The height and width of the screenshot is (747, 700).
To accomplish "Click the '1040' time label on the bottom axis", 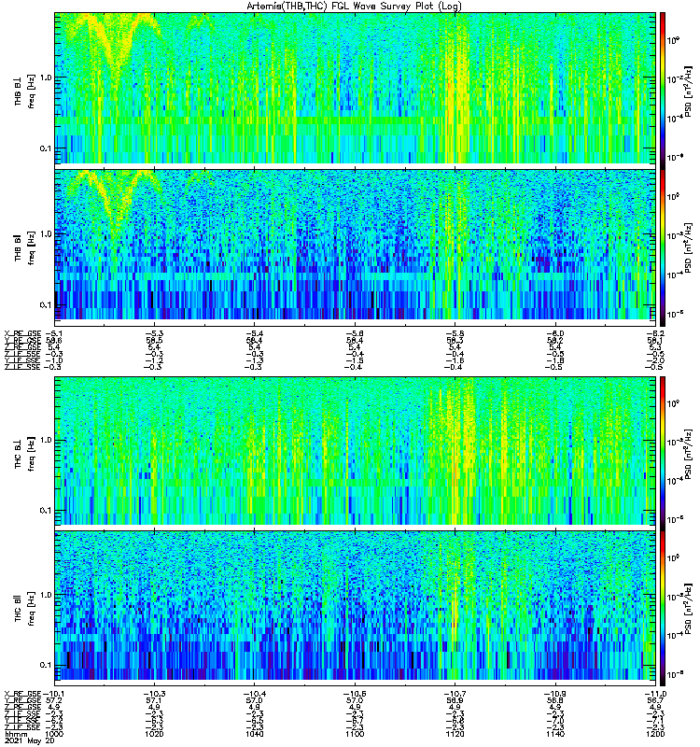I will (x=254, y=734).
